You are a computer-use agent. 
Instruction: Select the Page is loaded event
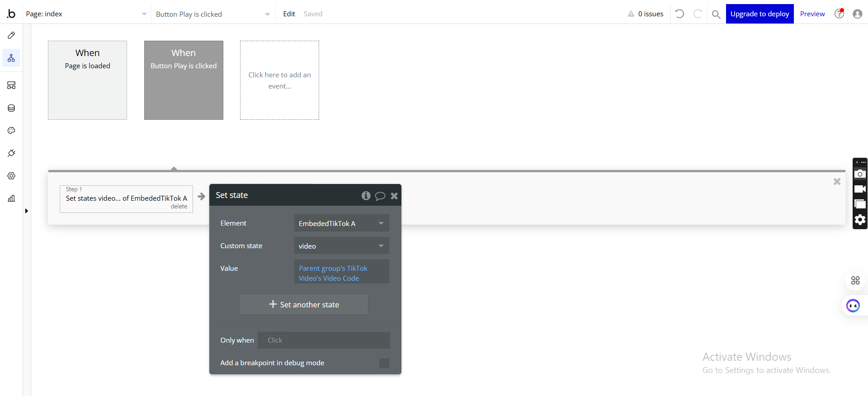point(87,80)
